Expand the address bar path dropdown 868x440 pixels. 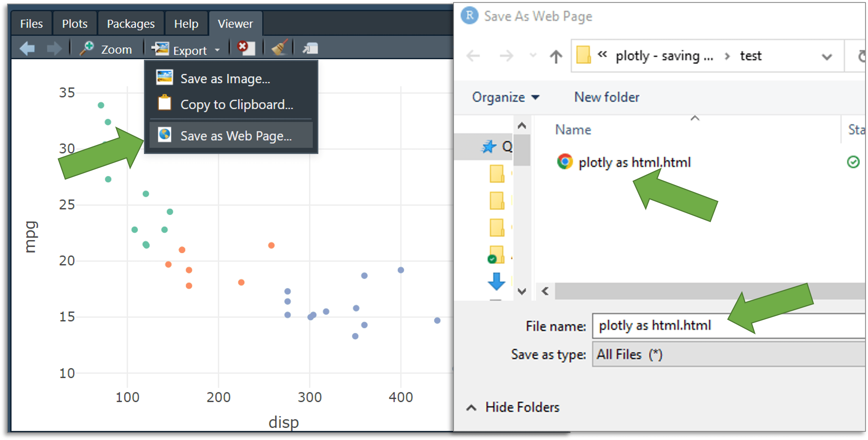click(826, 57)
